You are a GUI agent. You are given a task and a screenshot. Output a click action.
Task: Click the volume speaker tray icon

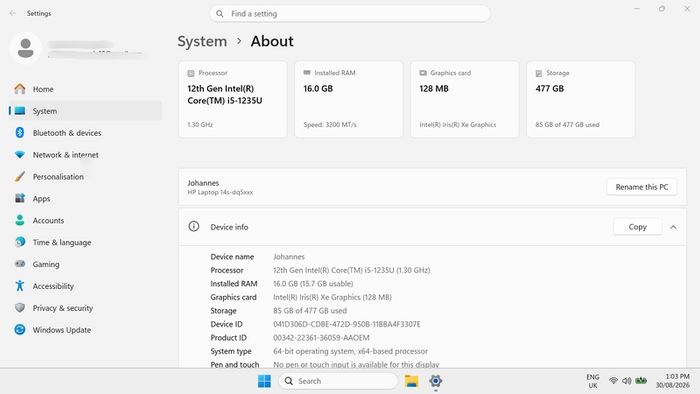627,381
